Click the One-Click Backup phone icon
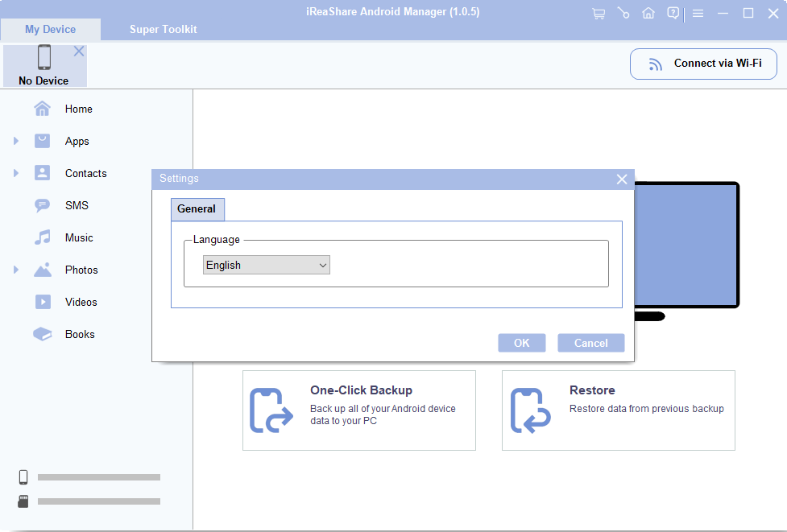Viewport: 787px width, 532px height. 271,410
